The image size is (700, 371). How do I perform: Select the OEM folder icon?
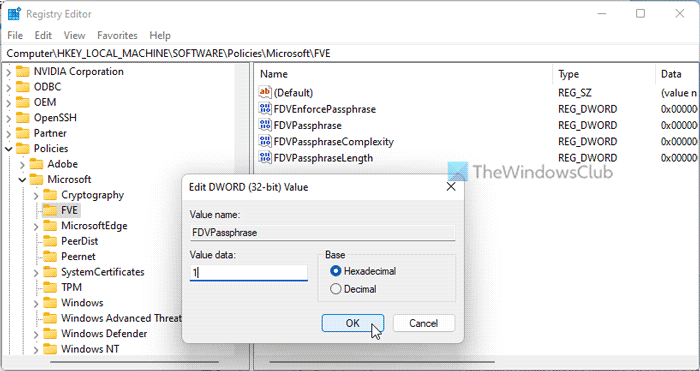[22, 102]
